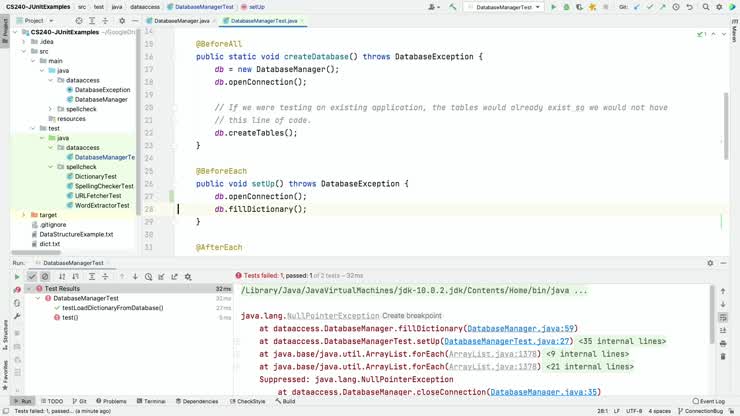Viewport: 740px width, 416px height.
Task: Expand all in the Project panel toolbar
Action: [x=92, y=21]
